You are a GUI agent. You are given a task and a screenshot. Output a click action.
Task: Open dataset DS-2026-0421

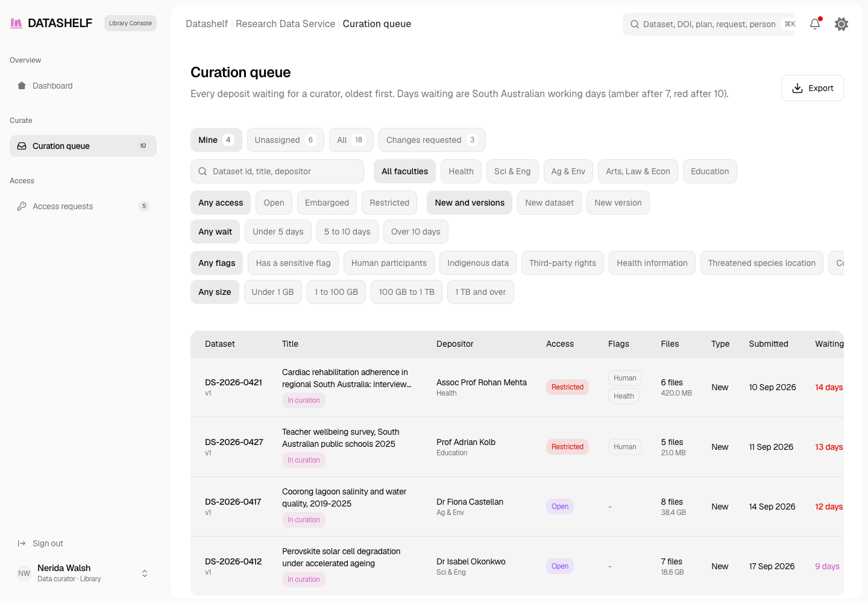[x=233, y=382]
